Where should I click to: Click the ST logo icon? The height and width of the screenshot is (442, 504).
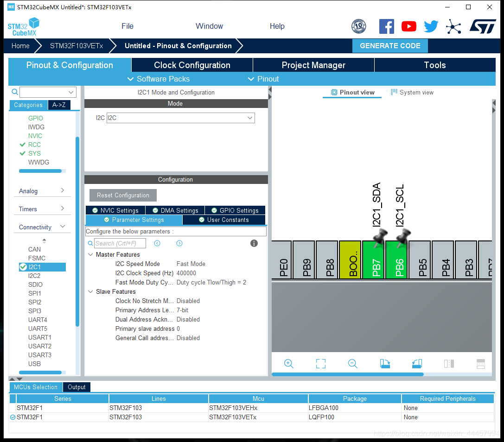point(483,26)
